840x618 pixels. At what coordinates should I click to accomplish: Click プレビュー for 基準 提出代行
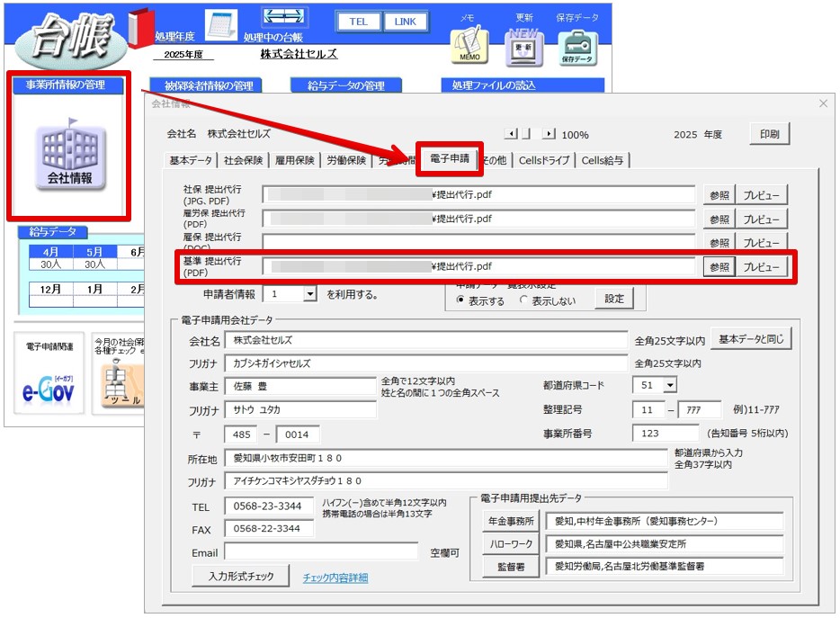tap(761, 267)
